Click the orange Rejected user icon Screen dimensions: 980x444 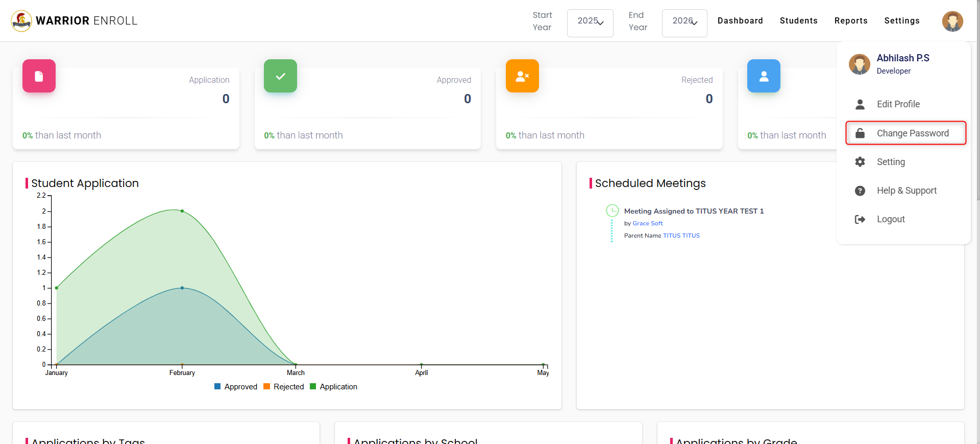point(522,76)
